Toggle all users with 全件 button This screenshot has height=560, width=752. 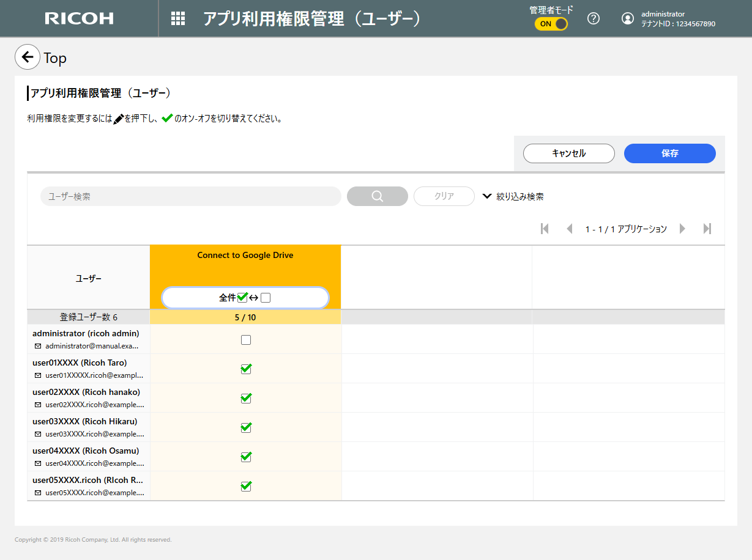245,298
